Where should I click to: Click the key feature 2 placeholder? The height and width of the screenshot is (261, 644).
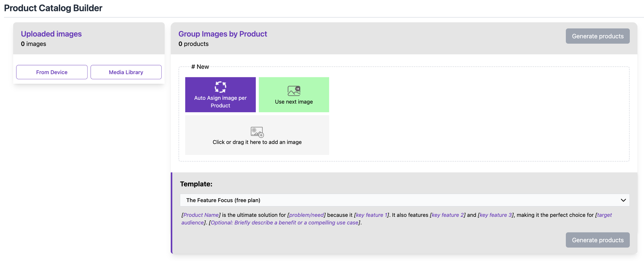pyautogui.click(x=448, y=215)
